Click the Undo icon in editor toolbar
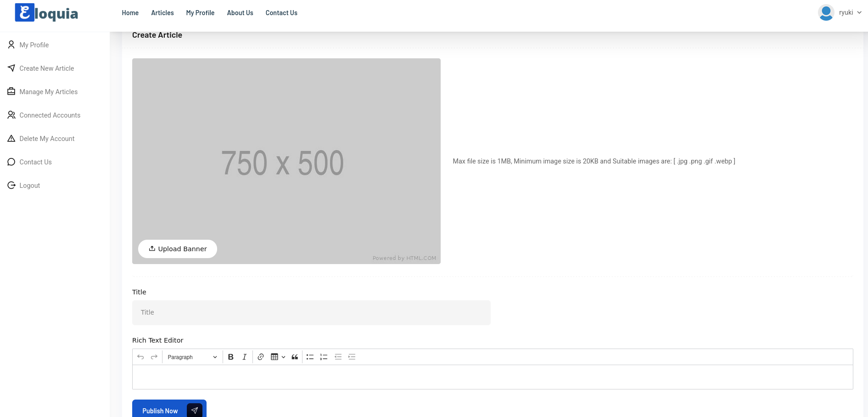 (140, 357)
